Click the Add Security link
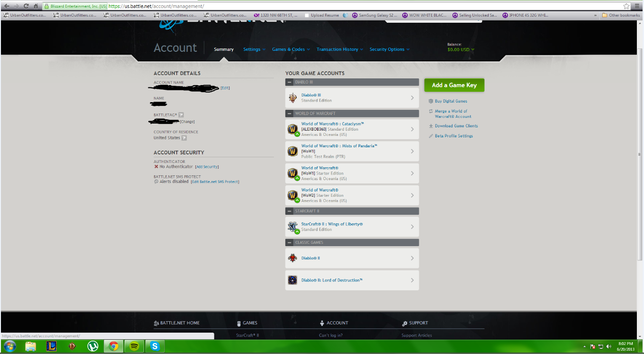 coord(207,167)
